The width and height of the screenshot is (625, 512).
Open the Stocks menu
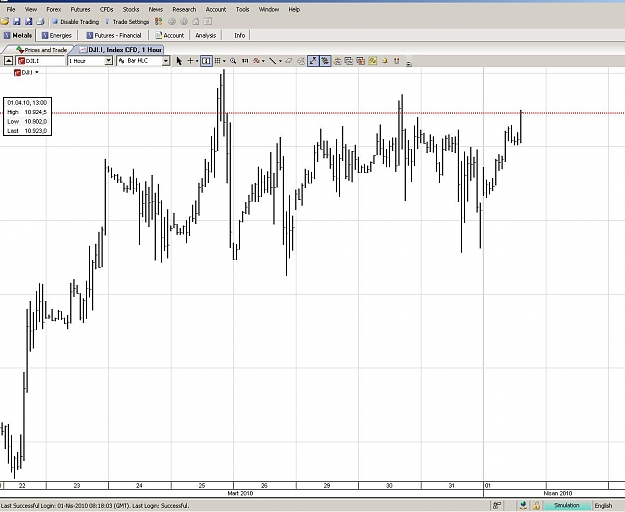(x=131, y=9)
